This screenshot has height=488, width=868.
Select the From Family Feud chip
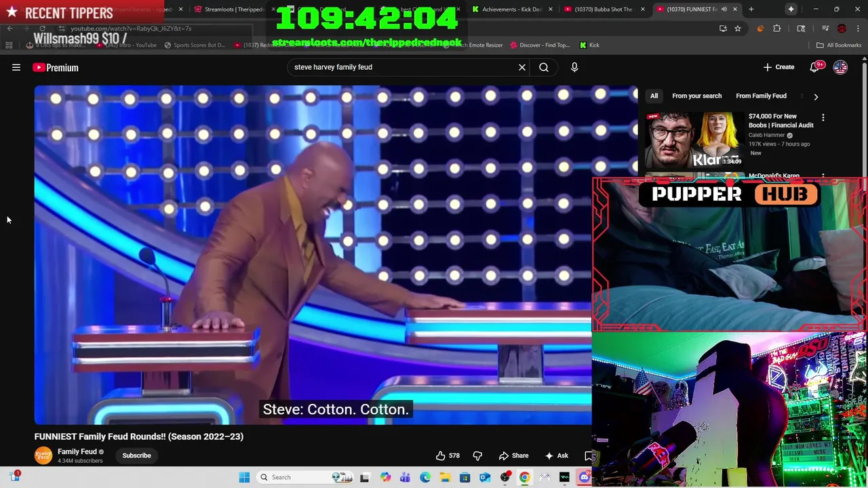761,96
